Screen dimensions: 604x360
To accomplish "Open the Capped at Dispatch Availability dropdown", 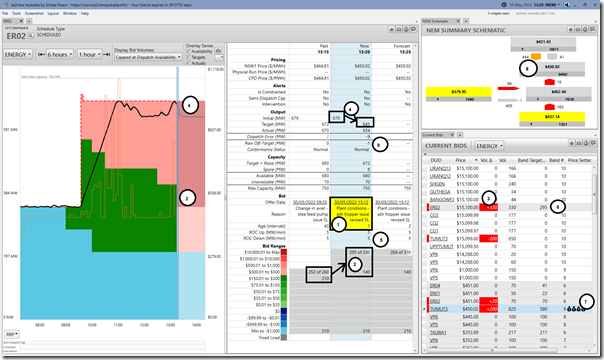I will click(x=148, y=57).
